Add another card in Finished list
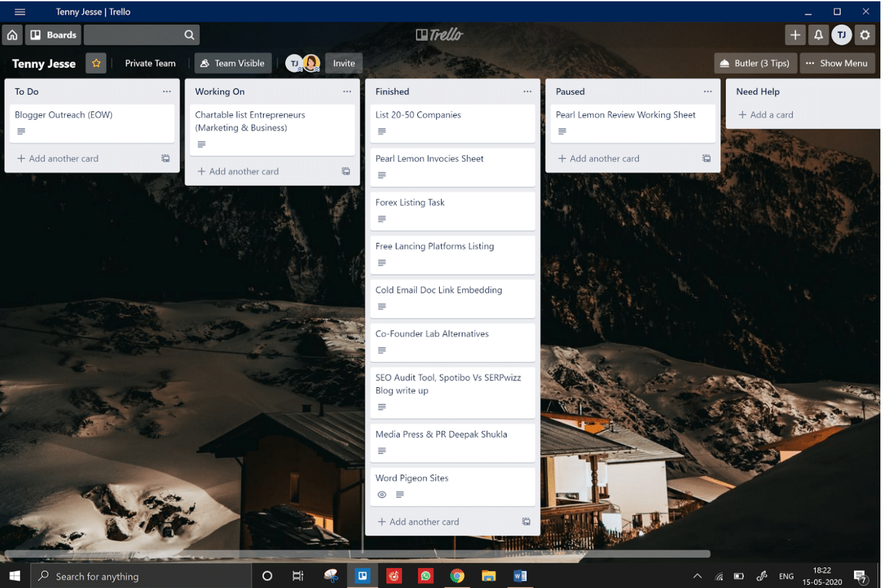This screenshot has height=588, width=883. 419,522
